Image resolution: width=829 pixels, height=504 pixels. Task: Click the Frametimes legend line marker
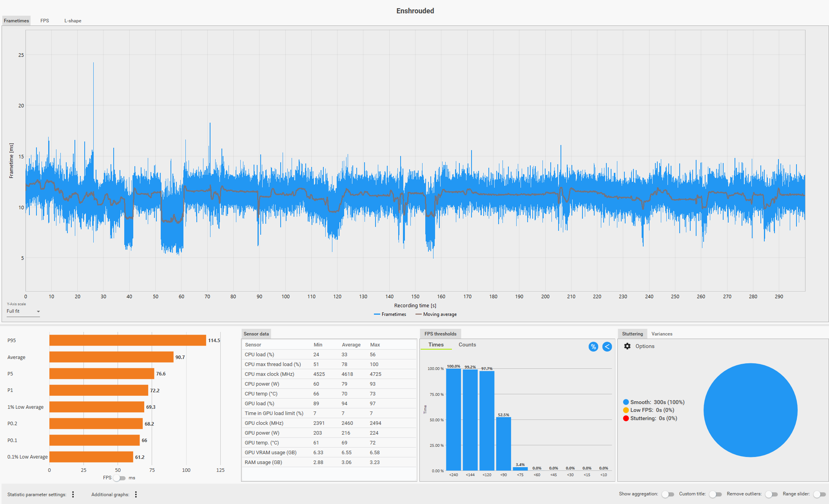point(377,314)
